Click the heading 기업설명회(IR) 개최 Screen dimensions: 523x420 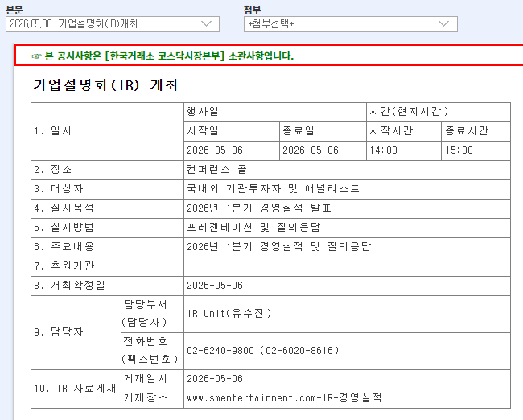pyautogui.click(x=105, y=84)
